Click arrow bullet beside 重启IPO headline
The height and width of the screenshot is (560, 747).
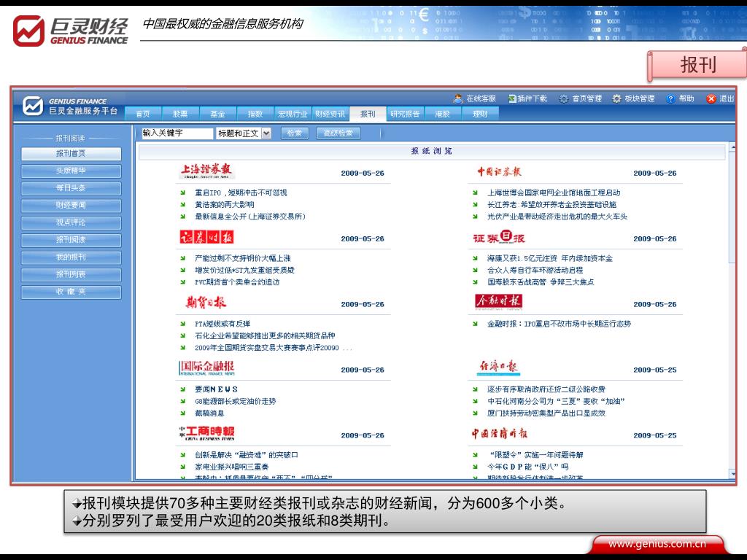182,192
